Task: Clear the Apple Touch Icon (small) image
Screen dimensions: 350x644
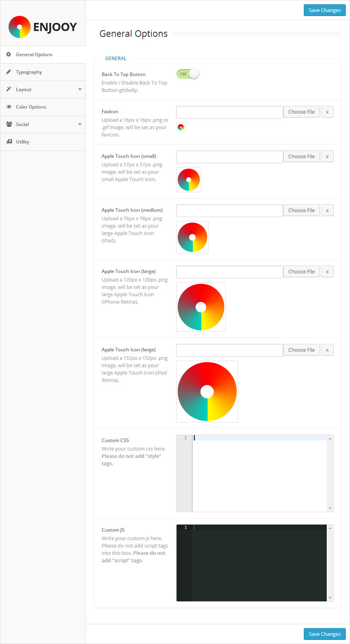Action: click(327, 157)
